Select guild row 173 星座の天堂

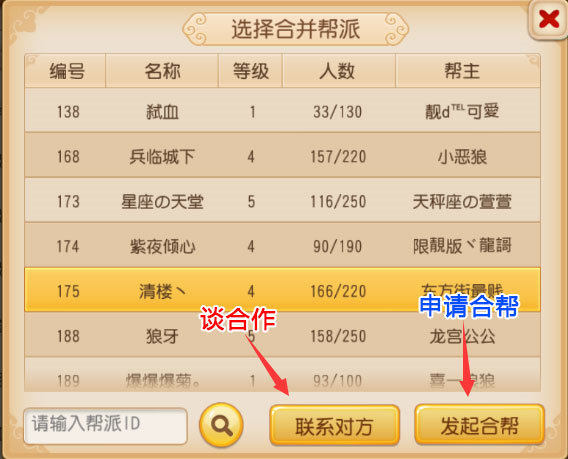[x=282, y=200]
